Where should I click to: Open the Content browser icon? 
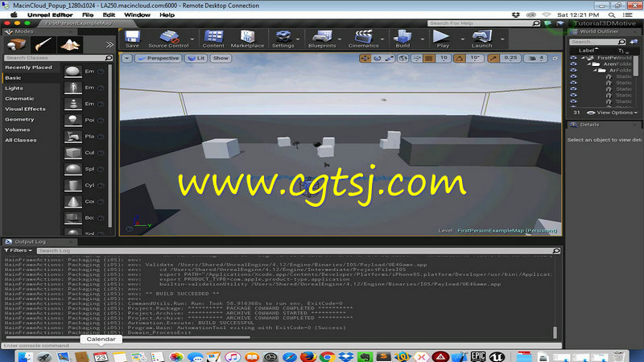(x=213, y=39)
